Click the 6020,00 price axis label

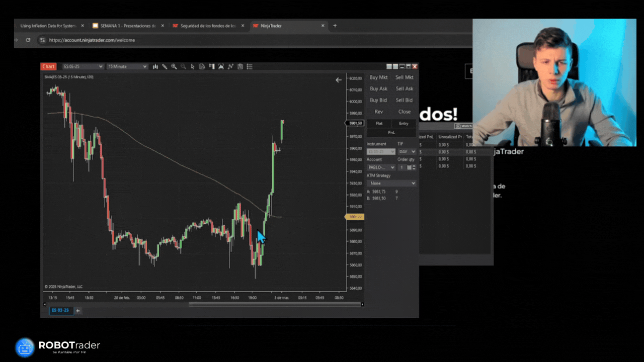click(x=356, y=78)
